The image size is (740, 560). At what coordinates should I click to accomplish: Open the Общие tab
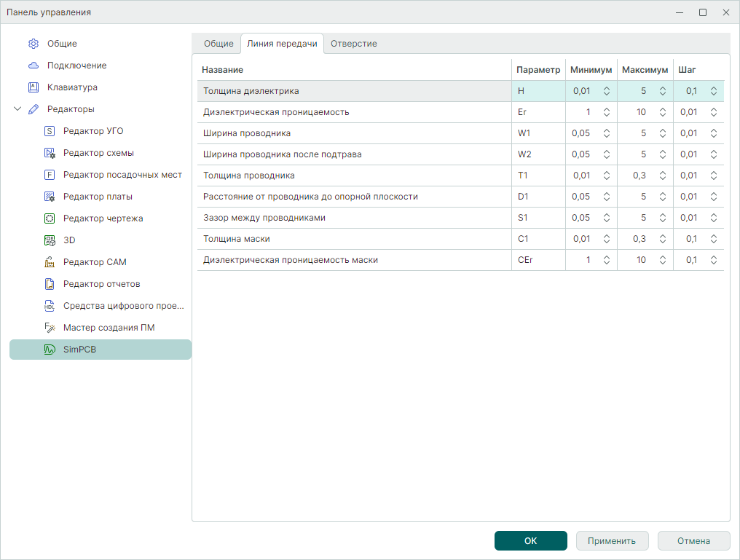tap(219, 44)
